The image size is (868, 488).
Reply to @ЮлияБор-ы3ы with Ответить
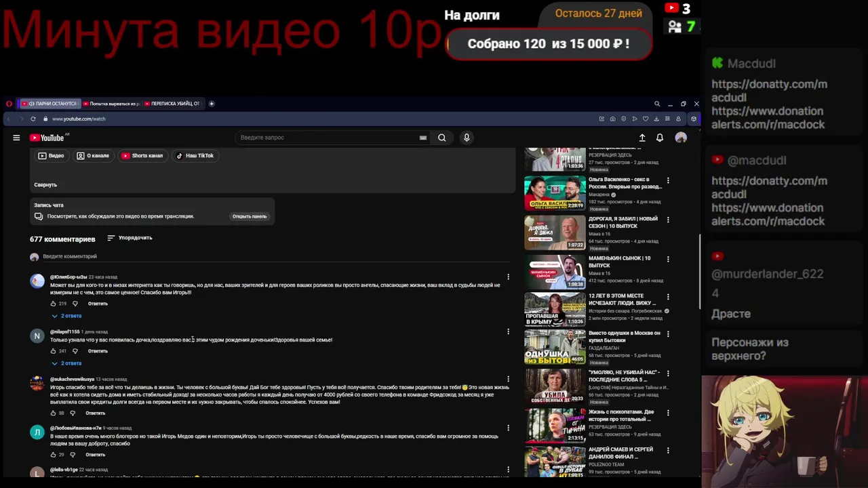[x=98, y=304]
